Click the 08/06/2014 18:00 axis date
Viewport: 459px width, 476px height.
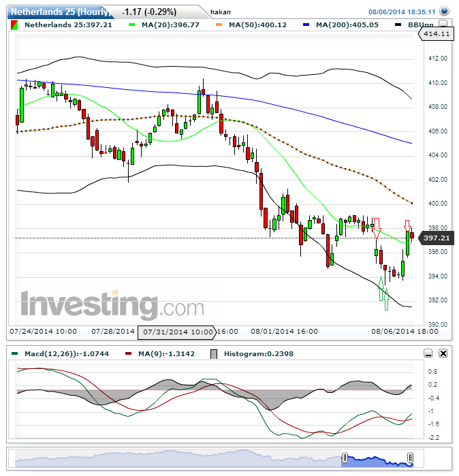405,332
